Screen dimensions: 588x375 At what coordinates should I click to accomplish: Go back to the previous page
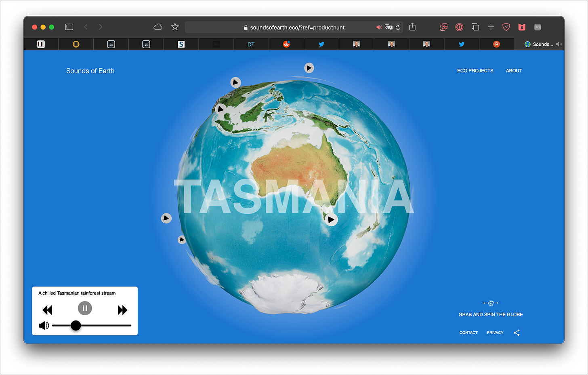pos(86,27)
